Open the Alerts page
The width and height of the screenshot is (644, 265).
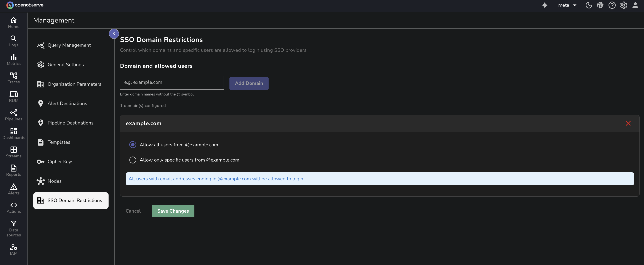13,189
